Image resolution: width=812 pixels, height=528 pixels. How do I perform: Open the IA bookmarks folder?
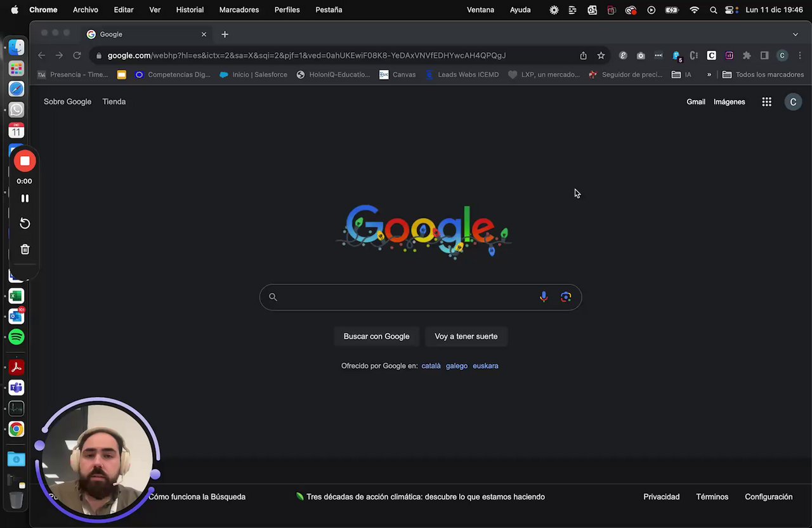click(682, 74)
